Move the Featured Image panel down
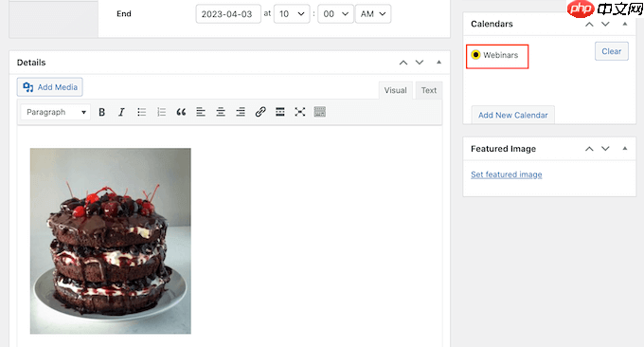Image resolution: width=644 pixels, height=347 pixels. click(605, 149)
